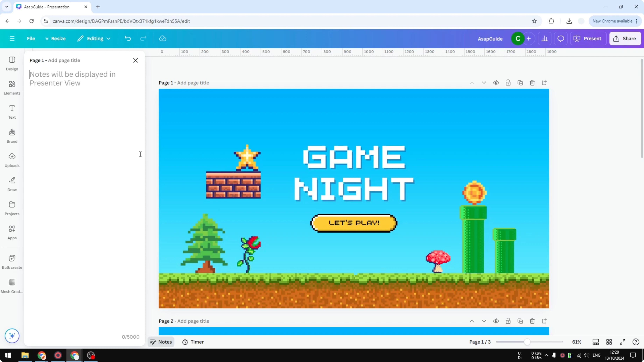
Task: Select the Draw tool
Action: coord(12,184)
